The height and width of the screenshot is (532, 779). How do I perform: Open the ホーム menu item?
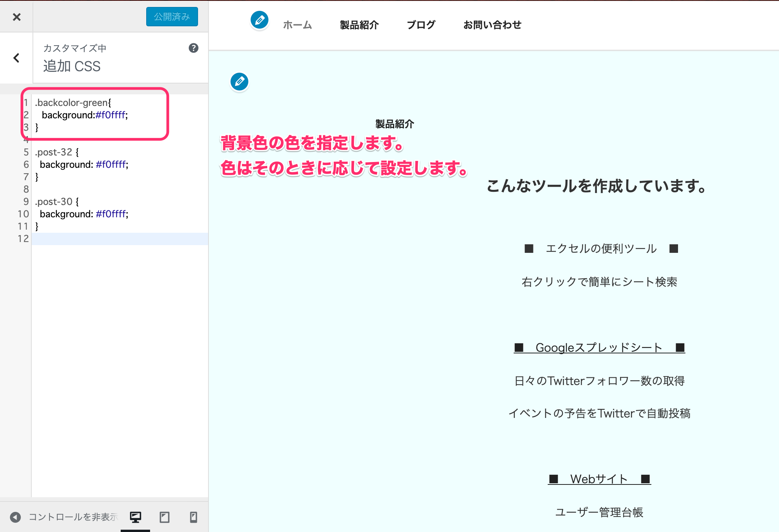click(297, 25)
